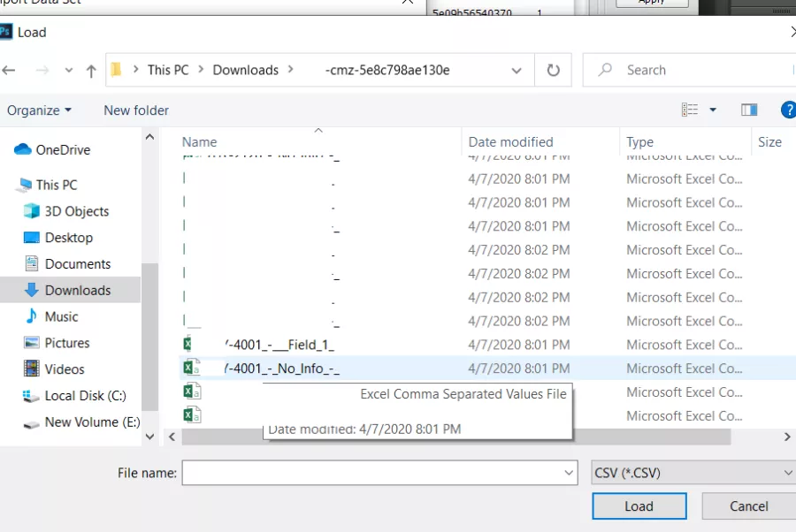Click the Refresh button in address bar

coord(554,70)
